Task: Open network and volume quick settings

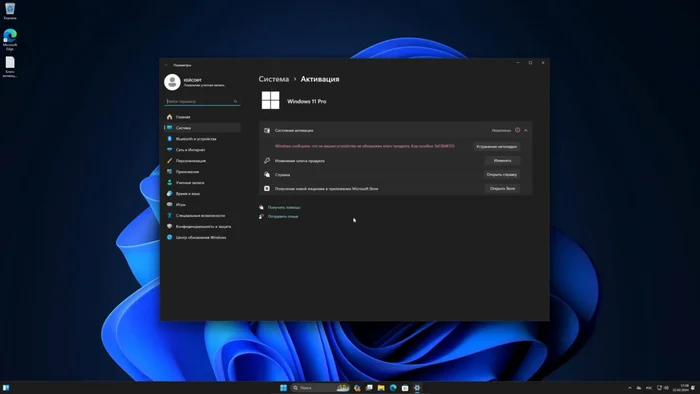Action: tap(662, 388)
